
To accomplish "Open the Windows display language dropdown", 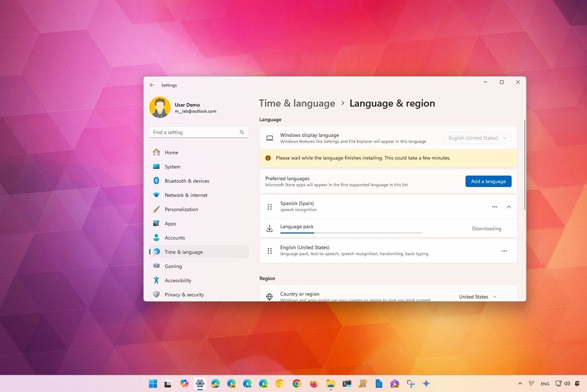I will click(x=478, y=138).
